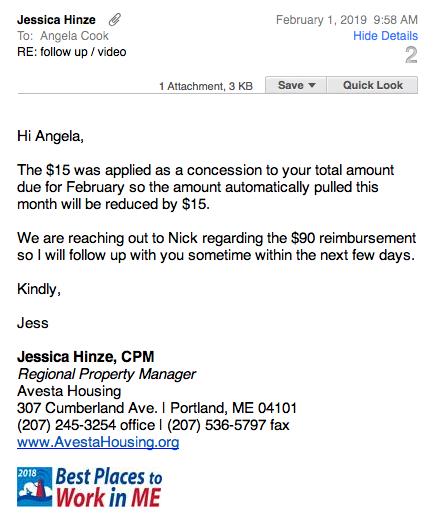This screenshot has width=441, height=522.
Task: Click the Save dropdown arrow triangle
Action: click(312, 85)
